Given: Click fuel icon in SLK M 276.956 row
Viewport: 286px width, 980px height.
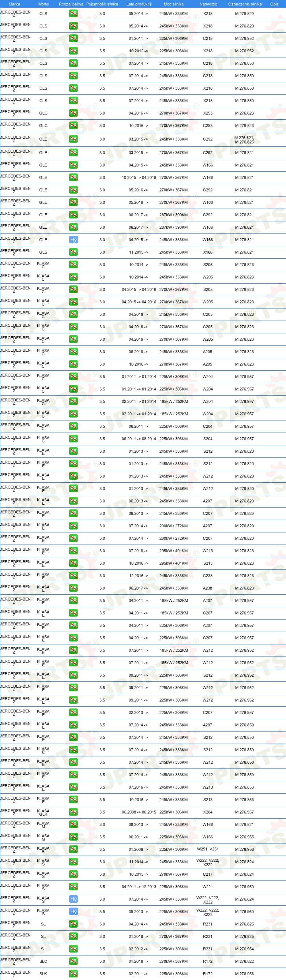Looking at the screenshot, I should tap(74, 974).
